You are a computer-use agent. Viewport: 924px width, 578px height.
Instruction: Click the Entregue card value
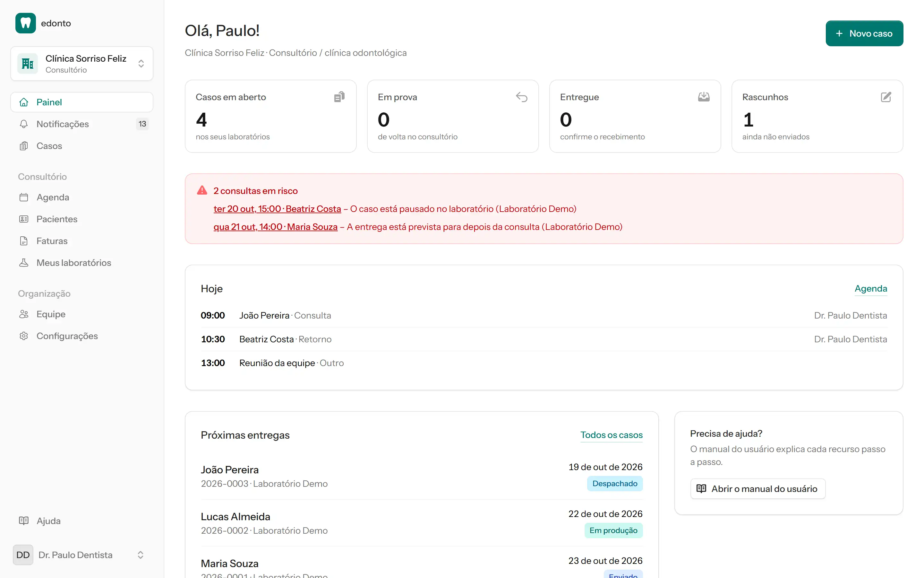pos(566,120)
